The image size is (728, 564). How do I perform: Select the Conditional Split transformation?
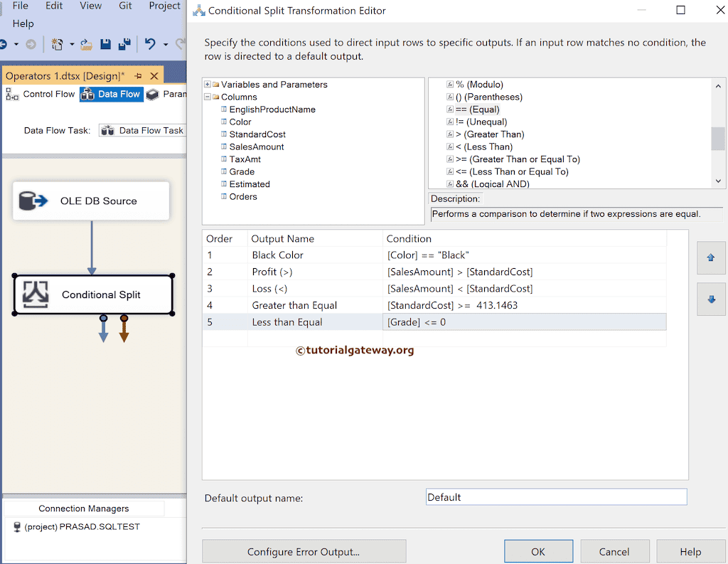tap(92, 294)
